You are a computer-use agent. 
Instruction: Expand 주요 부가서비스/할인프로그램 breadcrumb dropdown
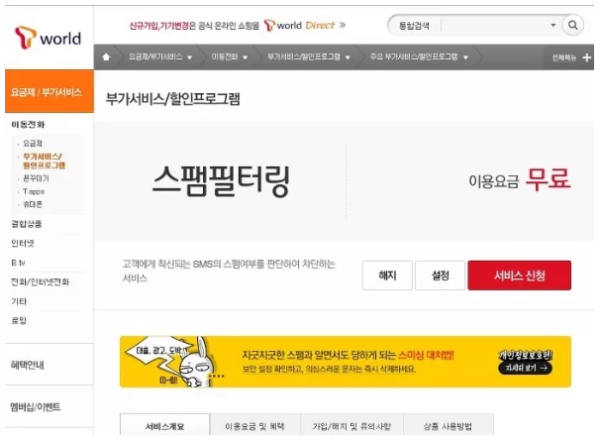[465, 58]
